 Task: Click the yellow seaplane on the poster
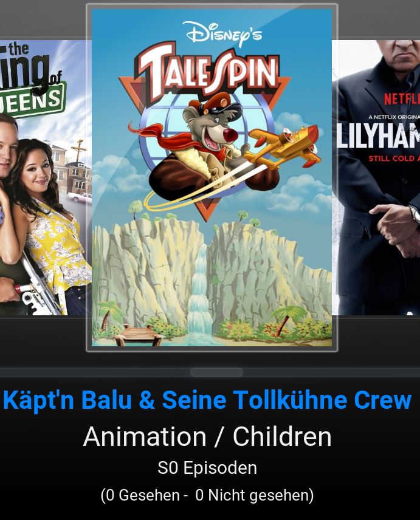(283, 145)
